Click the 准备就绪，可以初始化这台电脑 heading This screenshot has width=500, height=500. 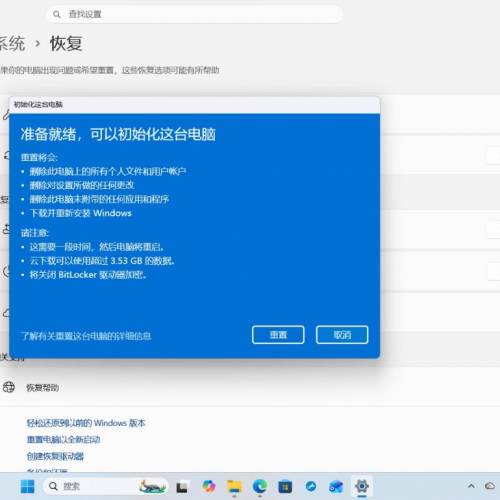(x=118, y=134)
